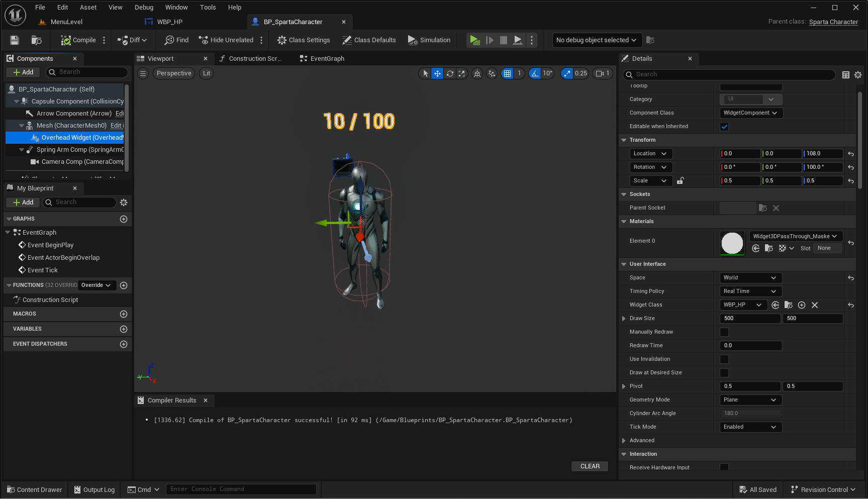Open the debug object selector dropdown
Screen dimensions: 868x499
coord(596,40)
